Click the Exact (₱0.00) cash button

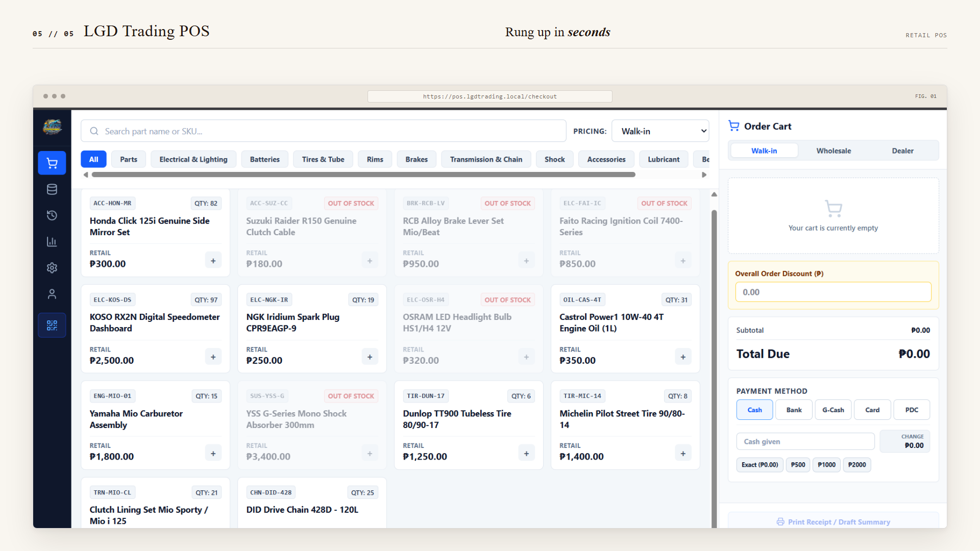[x=759, y=465]
